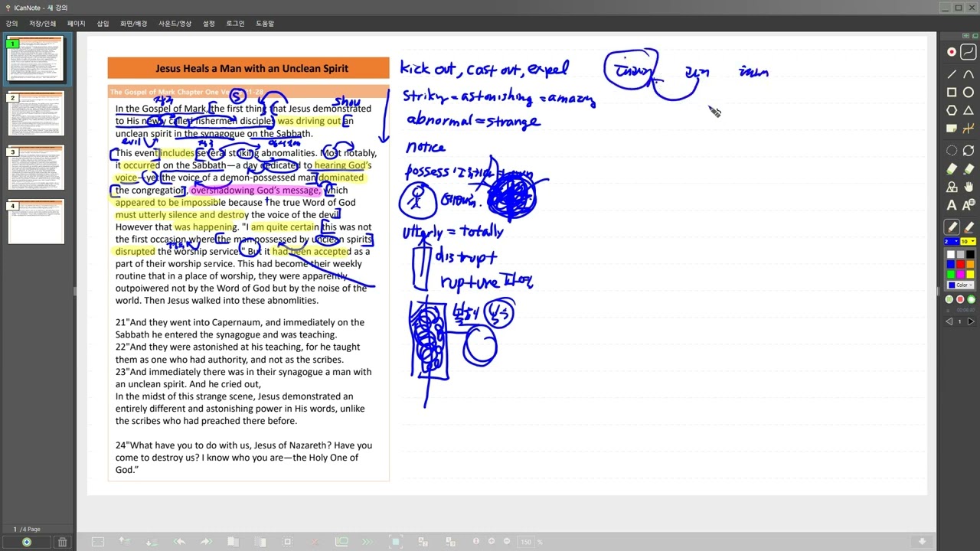This screenshot has height=551, width=980.
Task: Open page 2 thumbnail
Action: click(x=36, y=115)
